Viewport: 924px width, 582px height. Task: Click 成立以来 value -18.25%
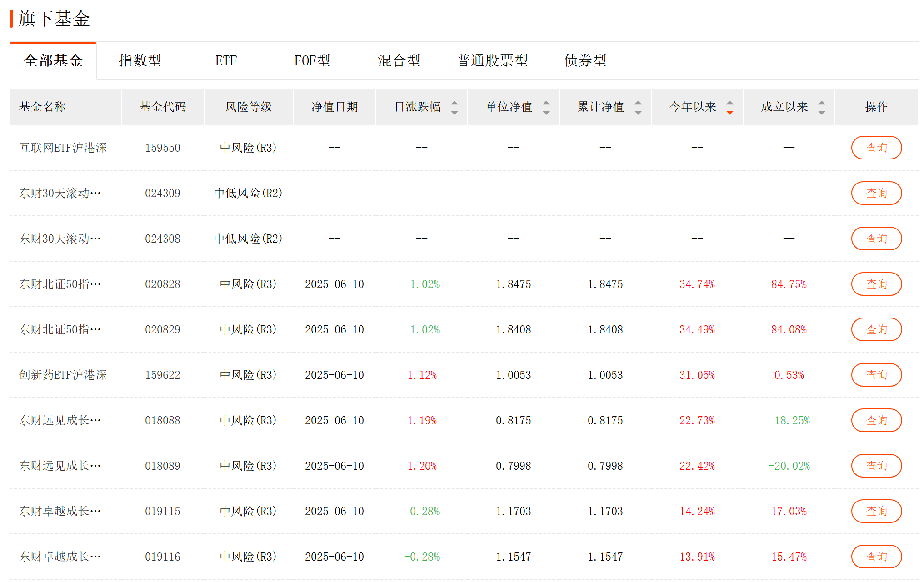789,420
